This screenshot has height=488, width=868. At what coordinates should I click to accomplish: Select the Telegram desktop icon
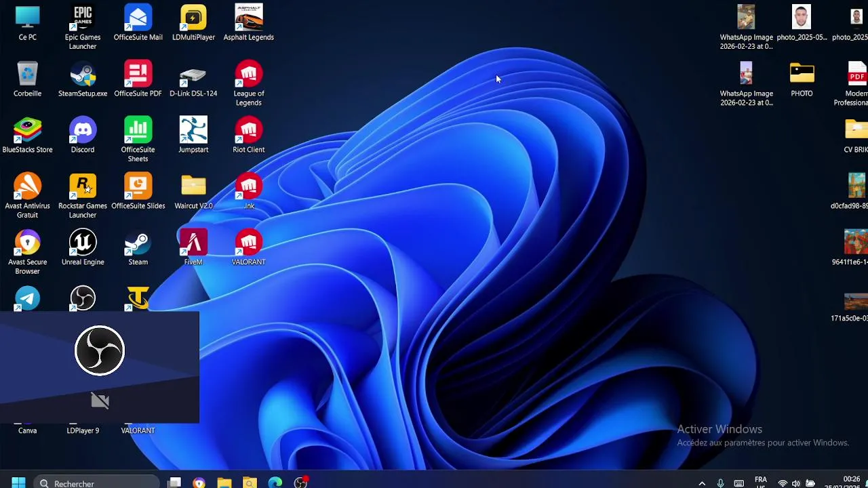tap(27, 299)
